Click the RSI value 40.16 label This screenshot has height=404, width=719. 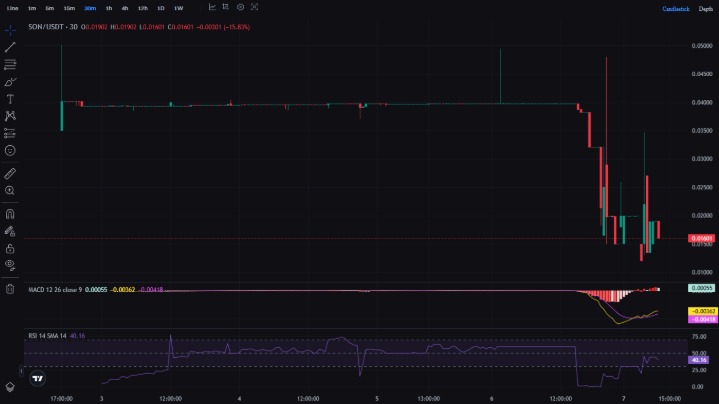(x=698, y=360)
